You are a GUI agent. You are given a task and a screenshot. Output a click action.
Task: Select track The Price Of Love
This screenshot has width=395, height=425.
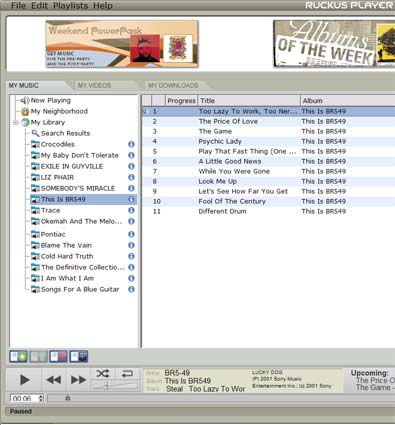click(268, 121)
